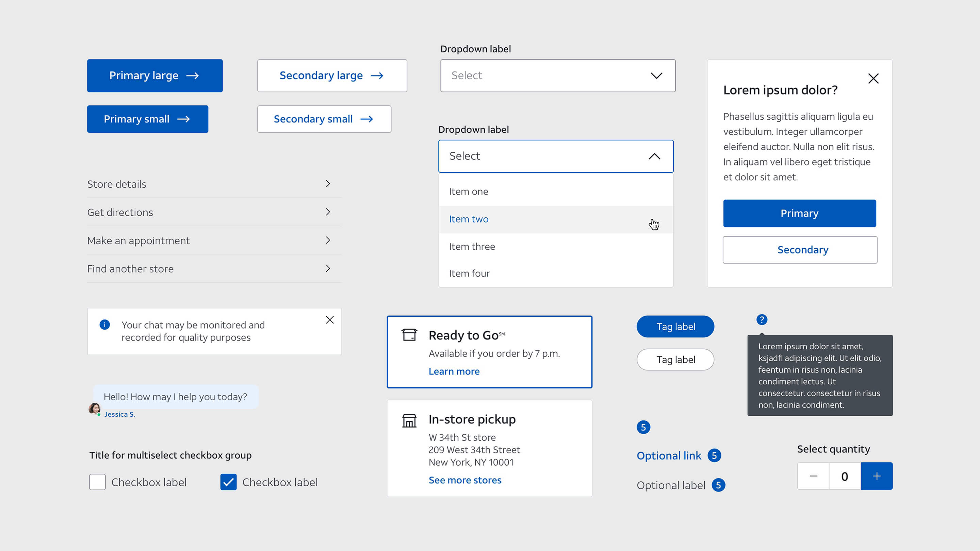Click the Ready to Go box icon

pyautogui.click(x=409, y=335)
